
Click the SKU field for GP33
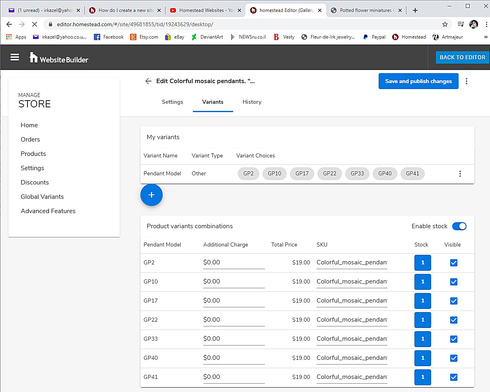click(352, 339)
